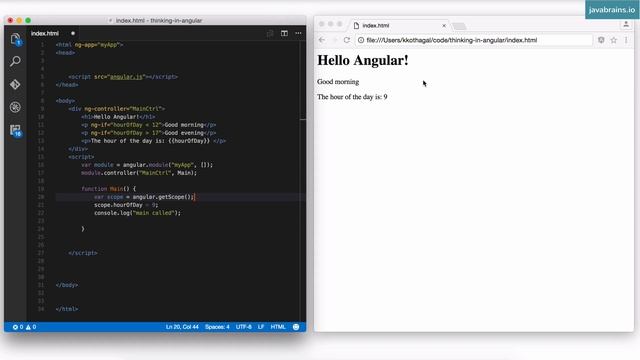Click the console.log("main called") line
Image resolution: width=640 pixels, height=360 pixels.
(x=137, y=213)
